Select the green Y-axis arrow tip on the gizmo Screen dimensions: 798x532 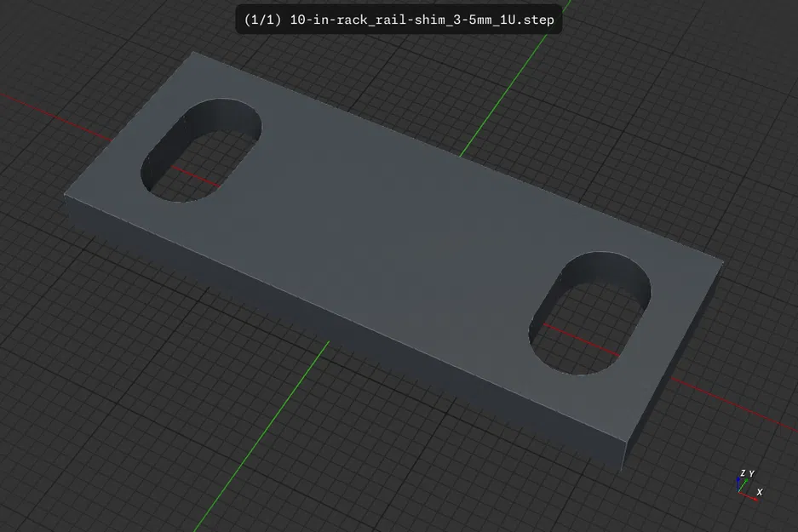coord(745,481)
